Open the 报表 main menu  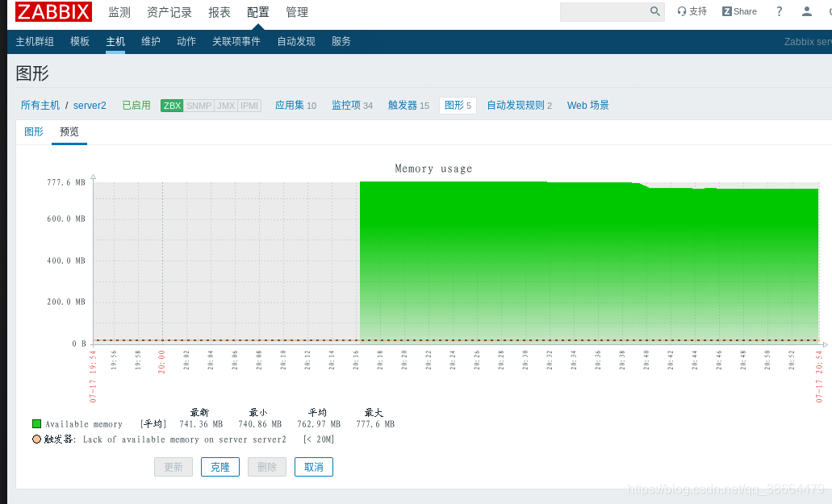point(219,12)
